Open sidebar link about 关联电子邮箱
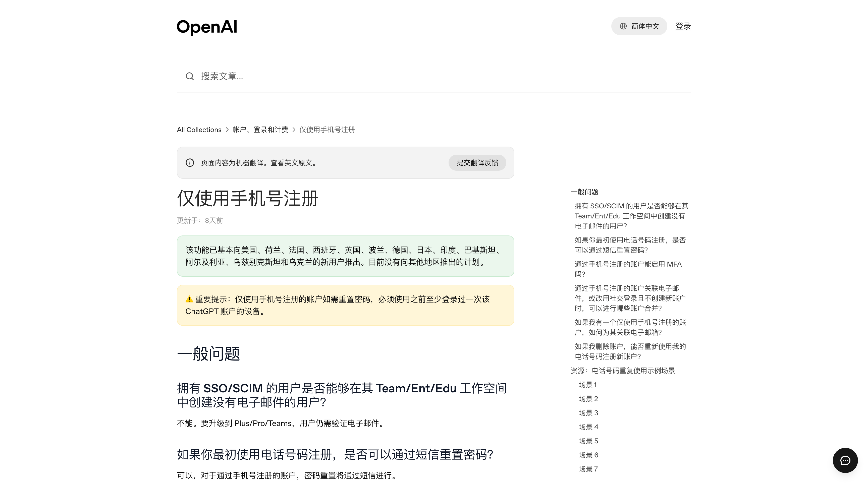 pyautogui.click(x=630, y=327)
